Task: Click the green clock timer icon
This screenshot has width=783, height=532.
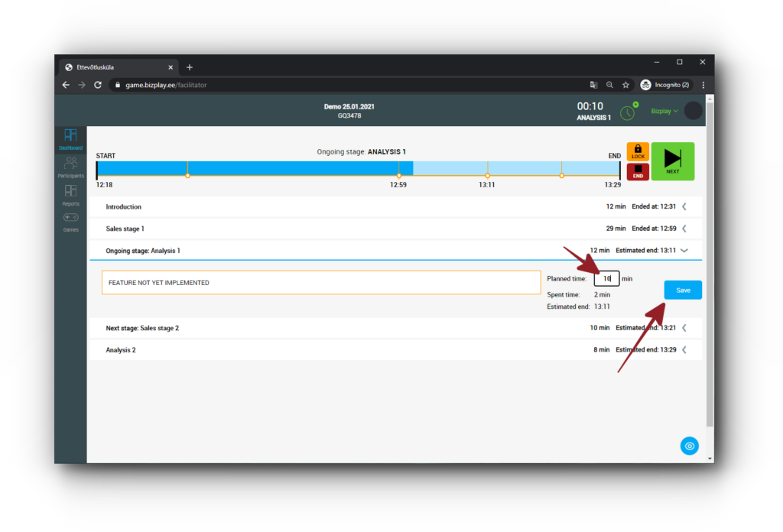Action: pyautogui.click(x=627, y=112)
